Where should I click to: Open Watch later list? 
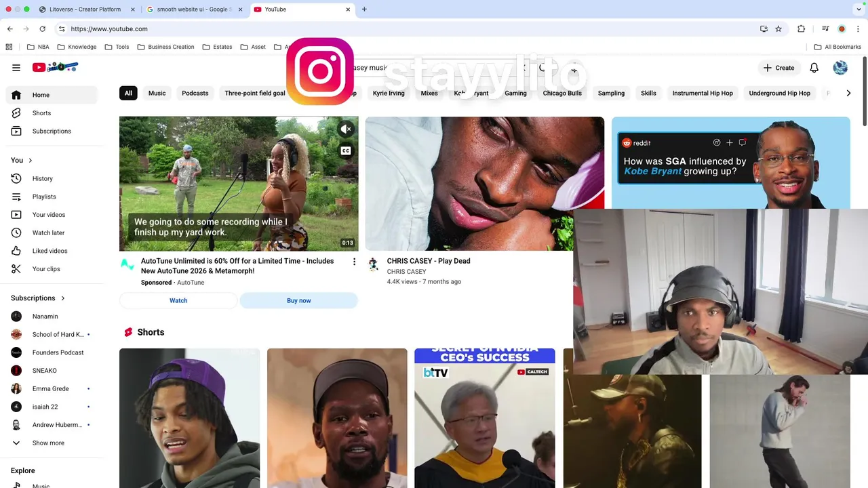52,232
